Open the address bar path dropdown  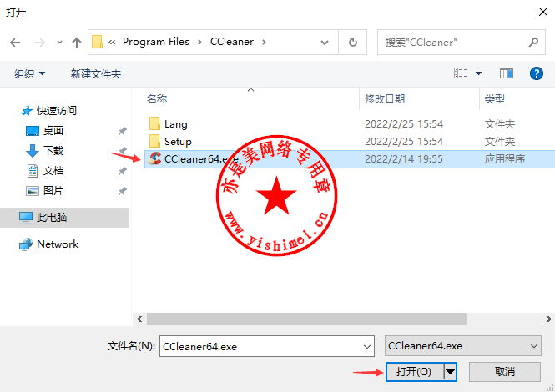[324, 43]
